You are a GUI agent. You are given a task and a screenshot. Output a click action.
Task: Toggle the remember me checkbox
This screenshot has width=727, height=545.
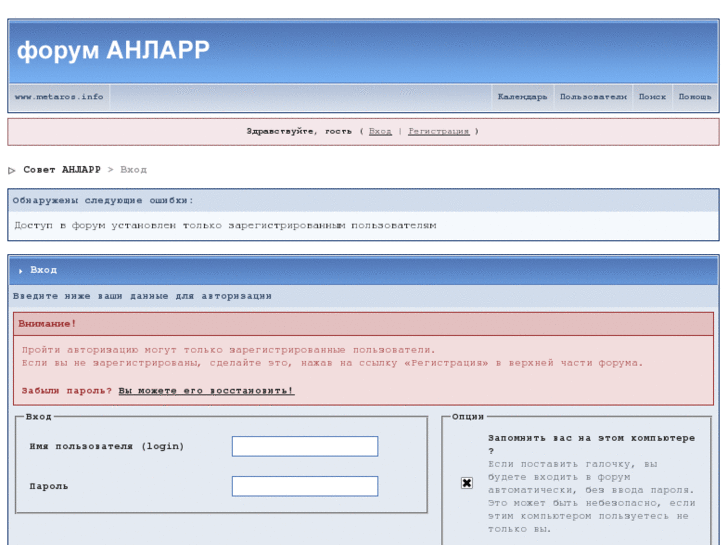pyautogui.click(x=467, y=483)
